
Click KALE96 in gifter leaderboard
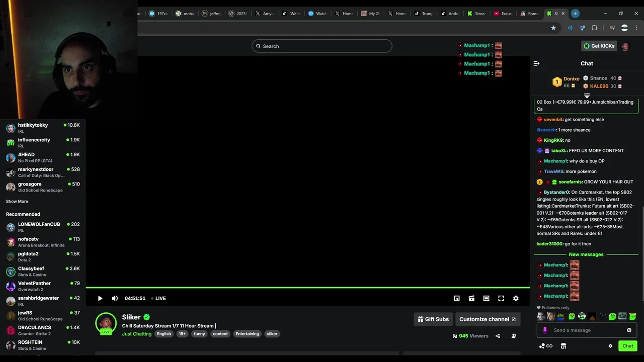[x=599, y=86]
